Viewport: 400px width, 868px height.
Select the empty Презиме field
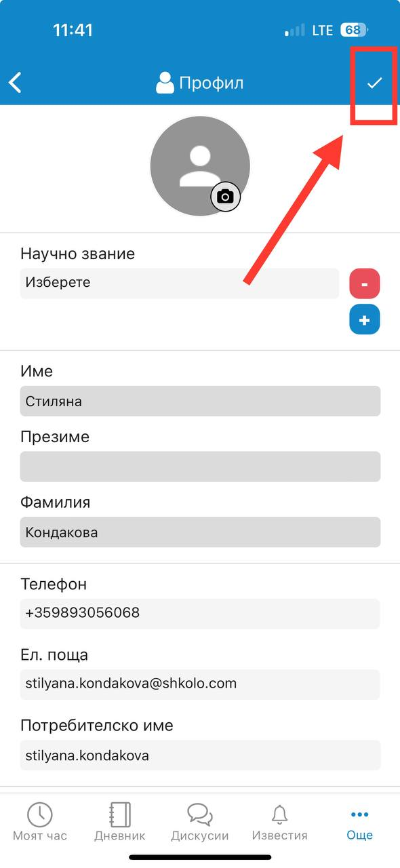click(x=200, y=467)
